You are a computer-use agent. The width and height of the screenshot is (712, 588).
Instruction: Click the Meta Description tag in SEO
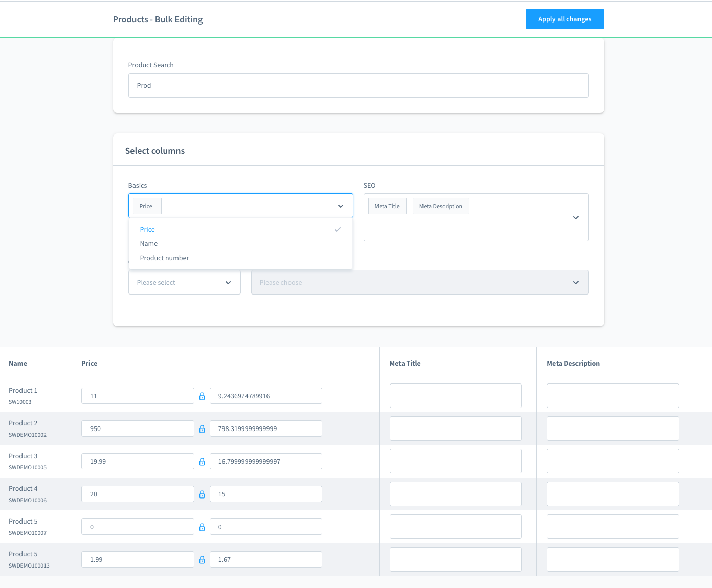pyautogui.click(x=440, y=207)
